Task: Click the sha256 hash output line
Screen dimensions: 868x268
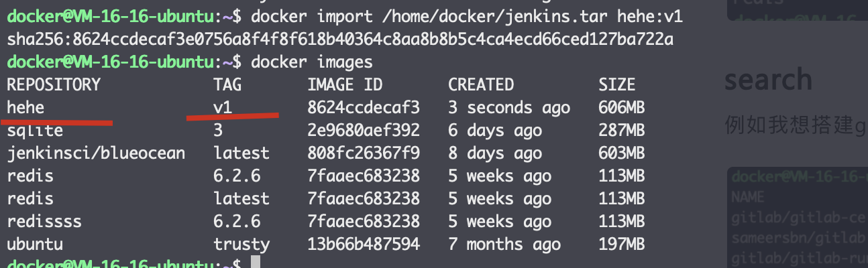Action: [x=340, y=40]
